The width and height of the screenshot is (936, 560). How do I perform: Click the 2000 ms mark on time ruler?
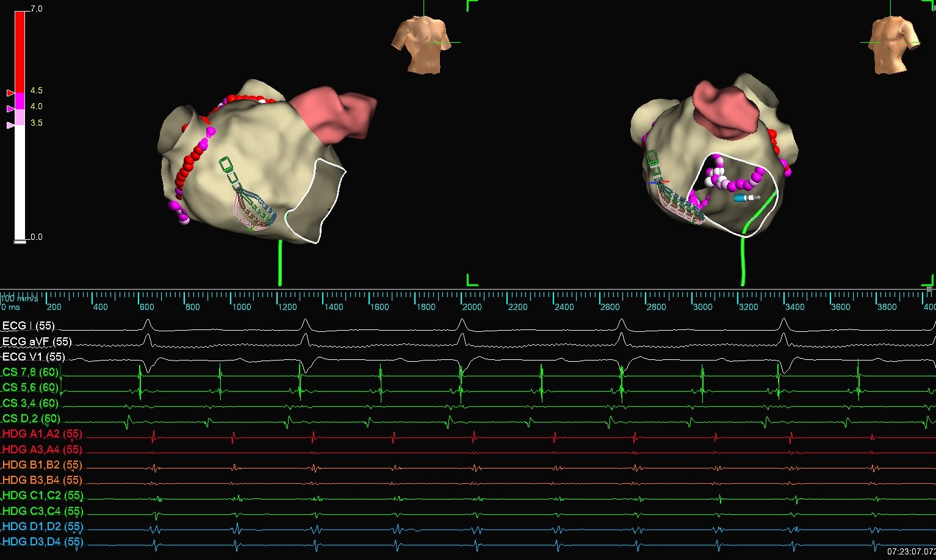[x=470, y=307]
